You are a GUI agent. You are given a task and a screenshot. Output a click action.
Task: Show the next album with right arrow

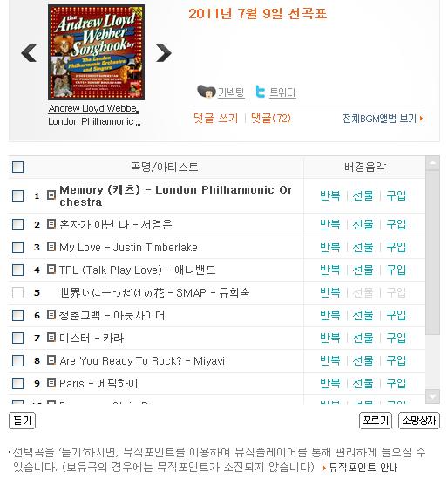coord(164,53)
